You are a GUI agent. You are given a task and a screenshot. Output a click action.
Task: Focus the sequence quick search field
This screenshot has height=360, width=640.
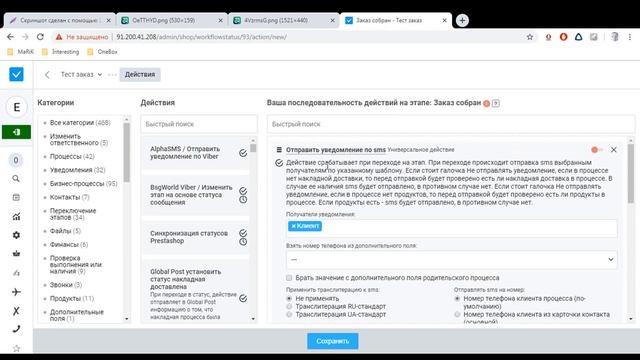tap(451, 124)
